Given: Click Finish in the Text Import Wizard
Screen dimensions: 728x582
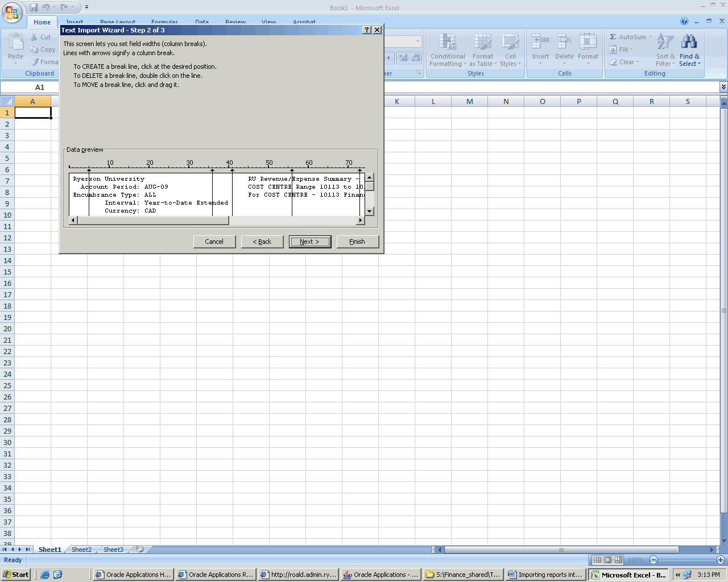Looking at the screenshot, I should 357,242.
